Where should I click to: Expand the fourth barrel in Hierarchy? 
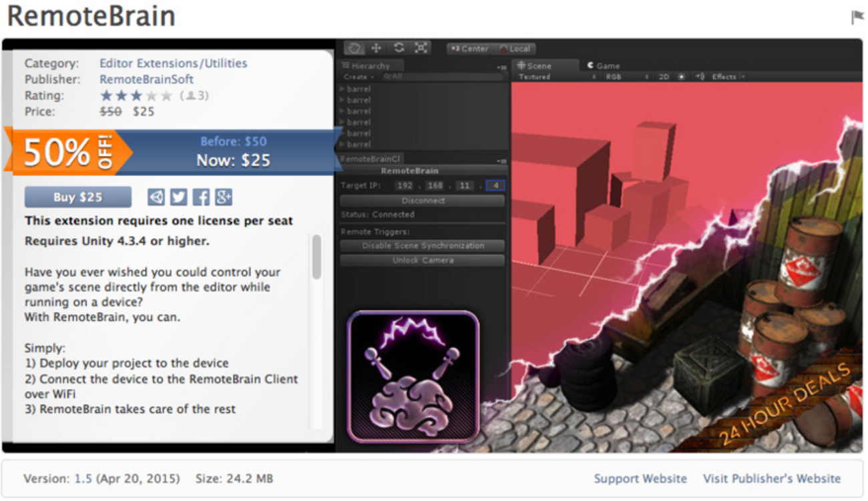(343, 122)
